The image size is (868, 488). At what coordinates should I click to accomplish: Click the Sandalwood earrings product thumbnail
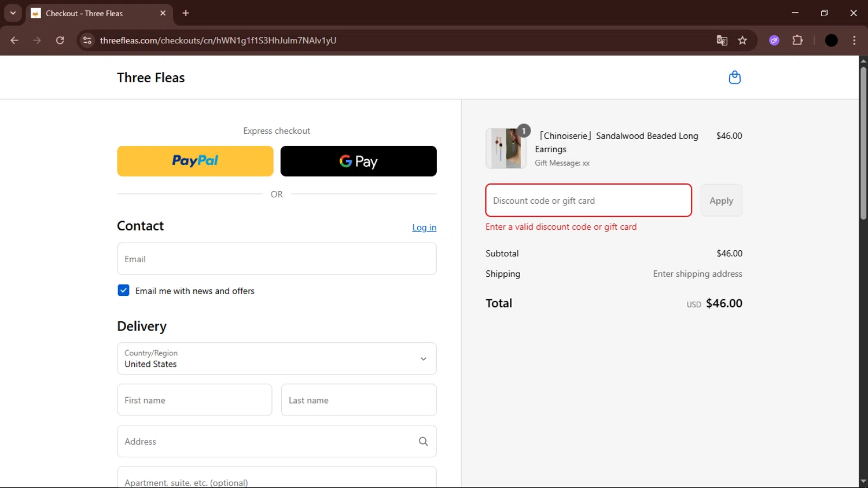pos(506,148)
